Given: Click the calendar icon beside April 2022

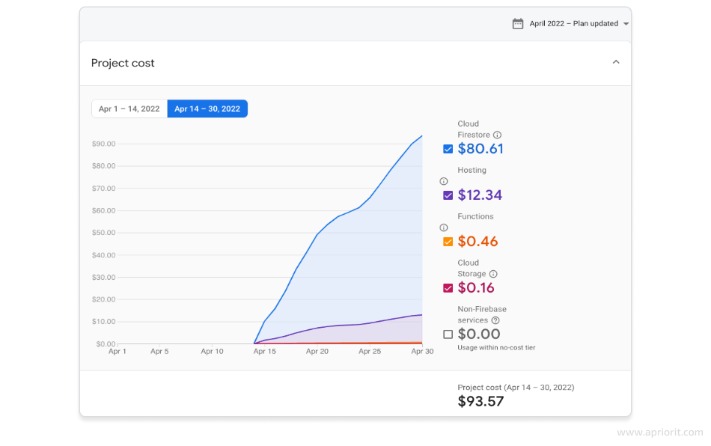Looking at the screenshot, I should click(x=518, y=23).
